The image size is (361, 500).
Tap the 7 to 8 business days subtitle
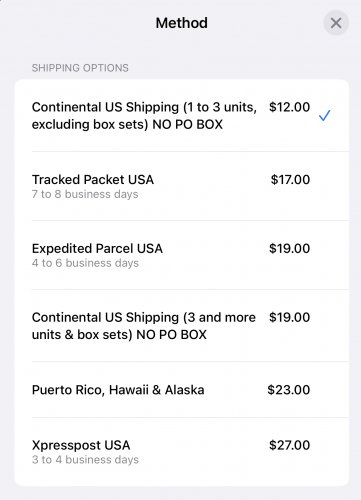(x=85, y=194)
